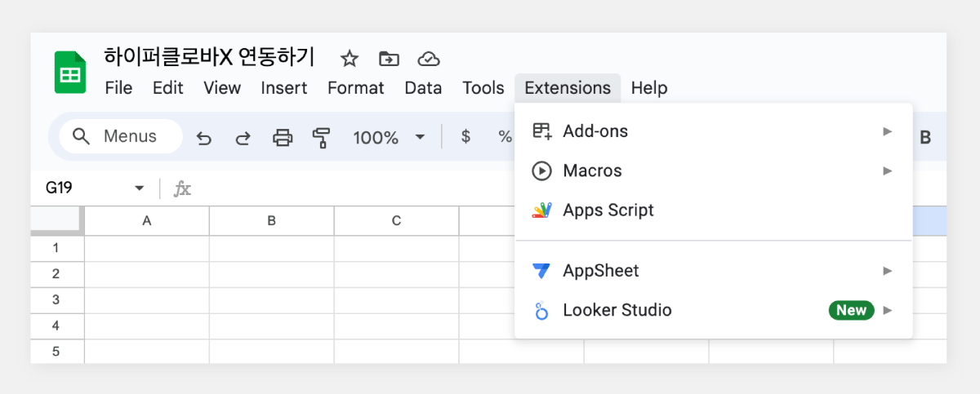
Task: Open the name box dropdown arrow
Action: (x=139, y=188)
